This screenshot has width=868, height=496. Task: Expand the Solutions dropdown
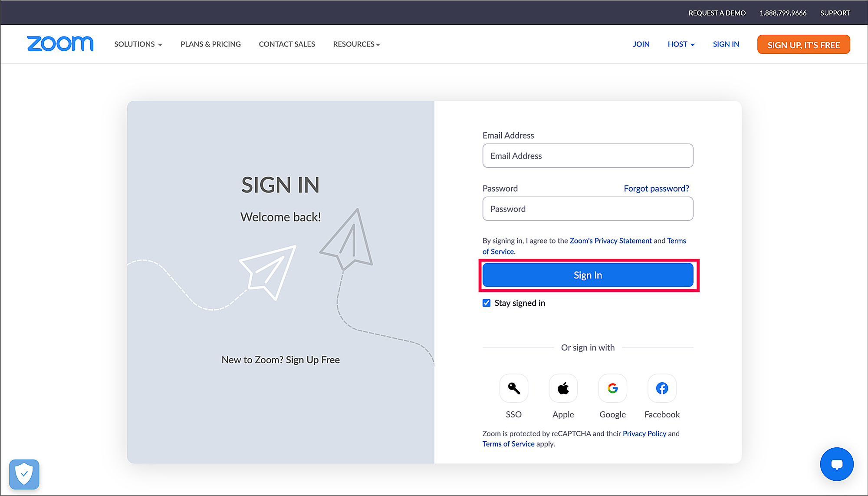[x=138, y=44]
